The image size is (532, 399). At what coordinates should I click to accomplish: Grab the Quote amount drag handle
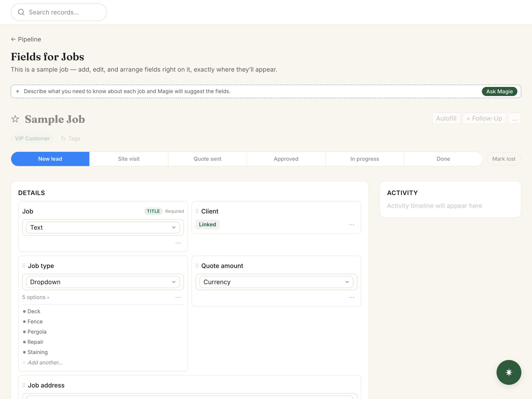(x=197, y=266)
